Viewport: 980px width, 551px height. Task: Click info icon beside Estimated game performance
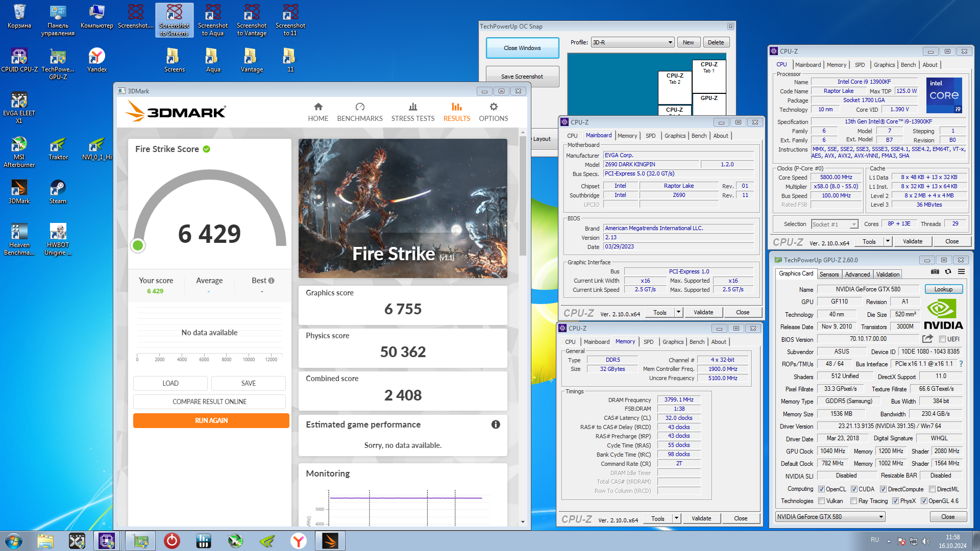pyautogui.click(x=496, y=424)
